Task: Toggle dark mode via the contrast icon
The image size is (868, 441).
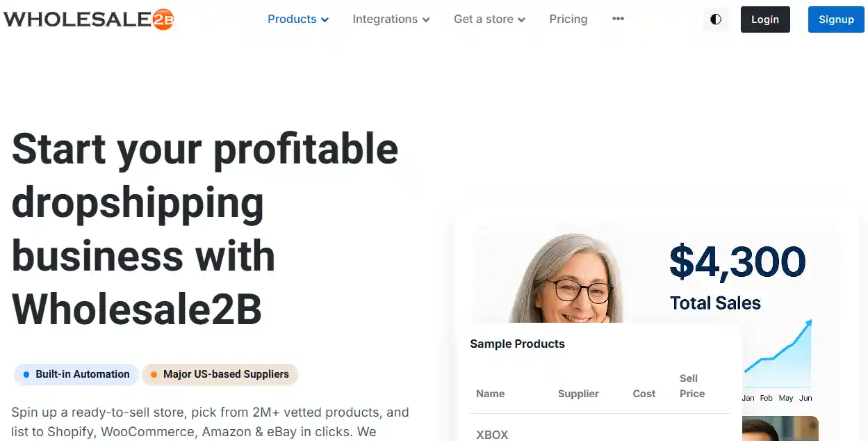Action: pos(715,19)
